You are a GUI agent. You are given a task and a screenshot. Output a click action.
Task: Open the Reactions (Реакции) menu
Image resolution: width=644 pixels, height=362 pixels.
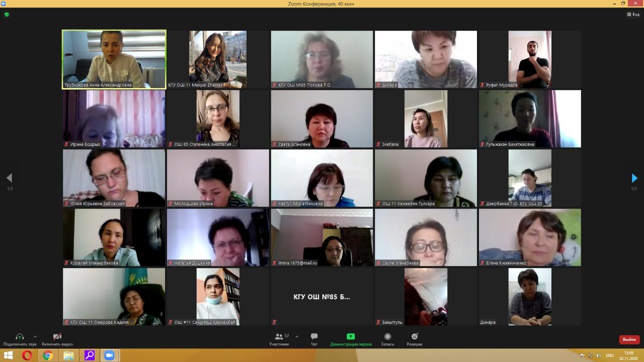click(x=415, y=339)
